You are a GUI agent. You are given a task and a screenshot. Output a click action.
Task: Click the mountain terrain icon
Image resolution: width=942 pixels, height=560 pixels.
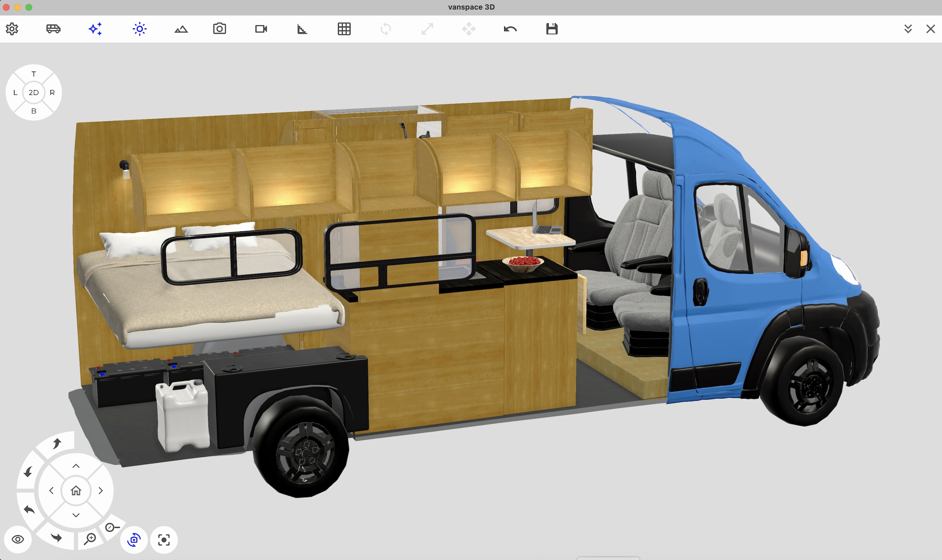click(181, 29)
